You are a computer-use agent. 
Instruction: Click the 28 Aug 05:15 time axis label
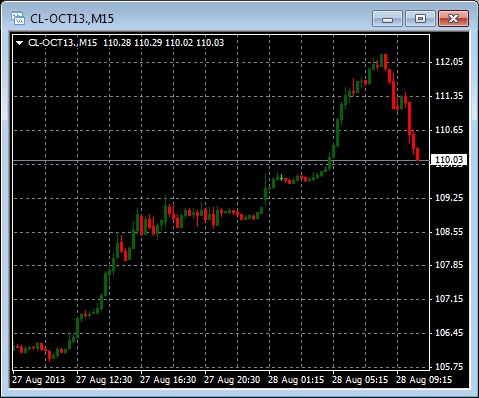(x=360, y=380)
